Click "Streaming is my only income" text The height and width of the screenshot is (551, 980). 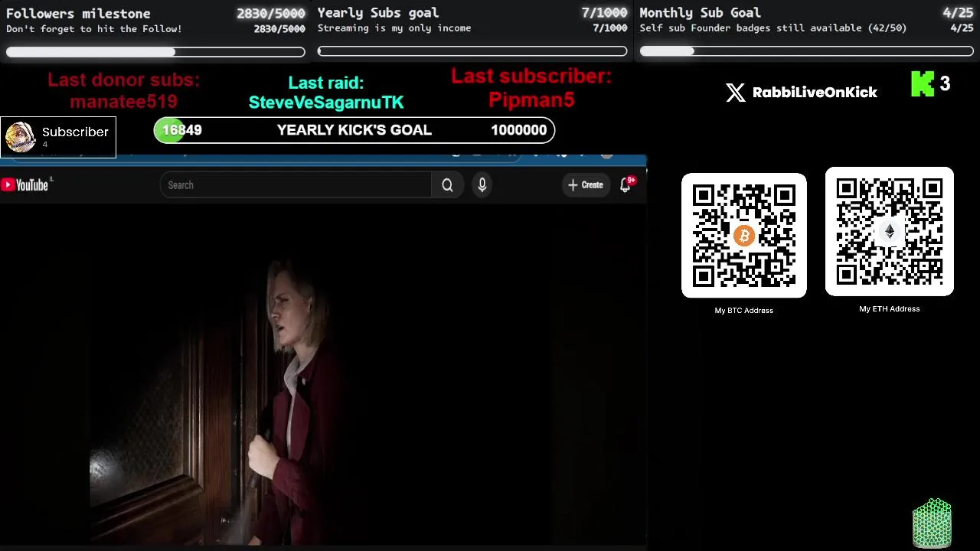click(x=394, y=28)
